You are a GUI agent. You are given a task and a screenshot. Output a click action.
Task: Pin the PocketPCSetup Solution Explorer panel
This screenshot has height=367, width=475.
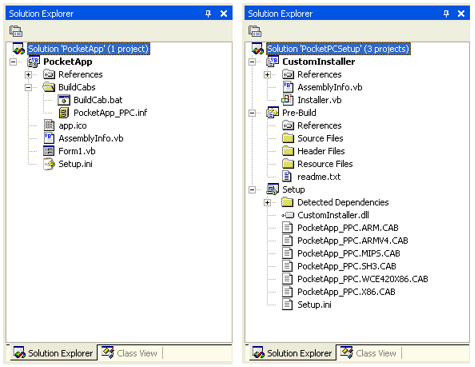(x=446, y=14)
